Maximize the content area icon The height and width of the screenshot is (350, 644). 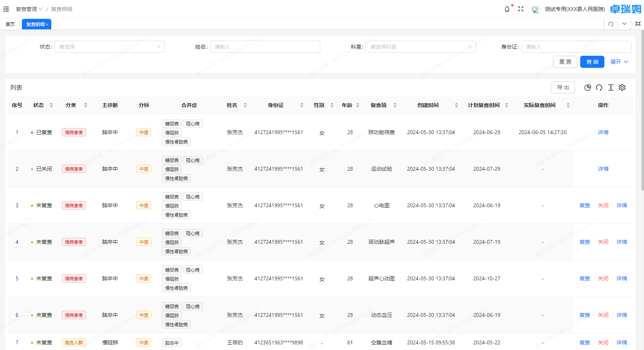638,24
